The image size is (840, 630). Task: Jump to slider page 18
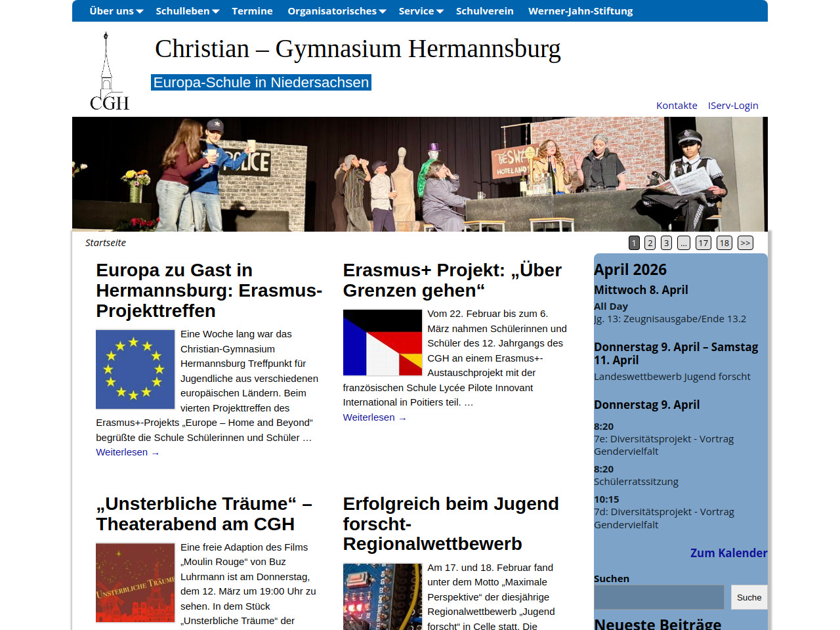(724, 243)
